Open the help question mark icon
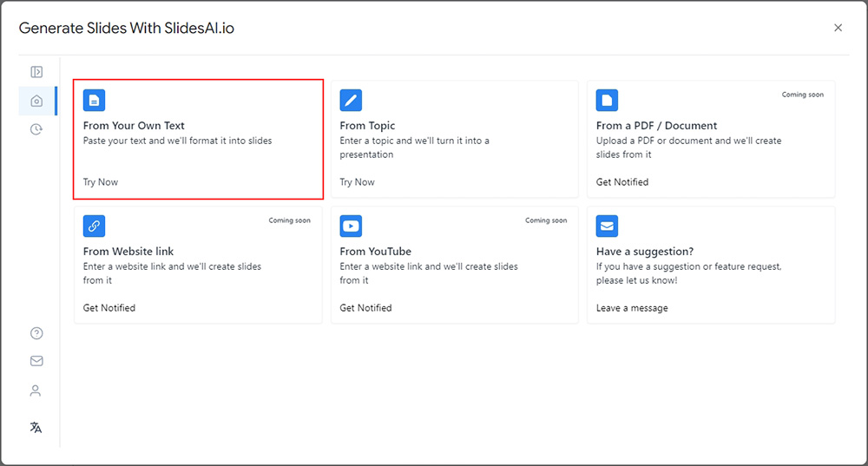This screenshot has width=868, height=466. click(x=36, y=333)
